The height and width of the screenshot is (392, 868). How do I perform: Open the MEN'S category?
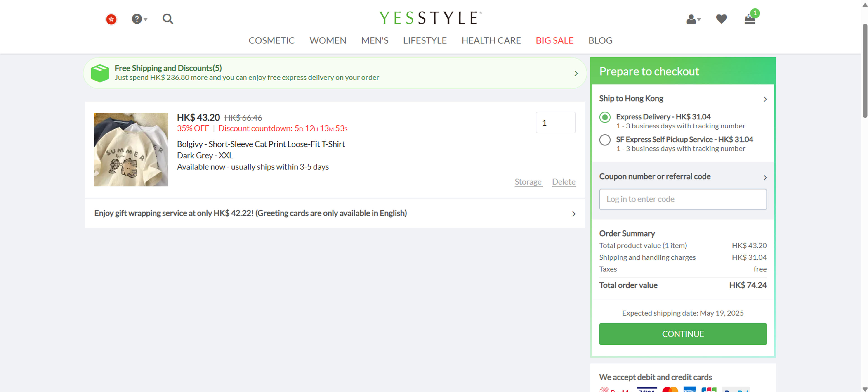pyautogui.click(x=375, y=40)
